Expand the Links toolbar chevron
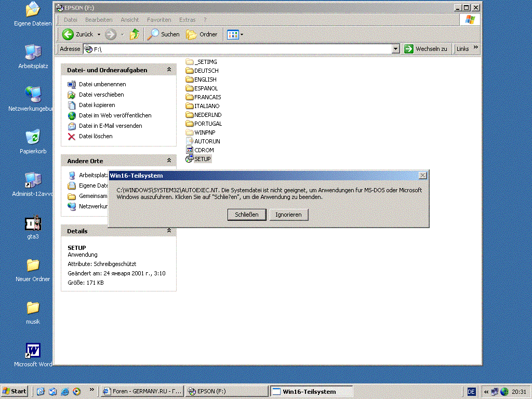This screenshot has height=399, width=532. (x=476, y=47)
